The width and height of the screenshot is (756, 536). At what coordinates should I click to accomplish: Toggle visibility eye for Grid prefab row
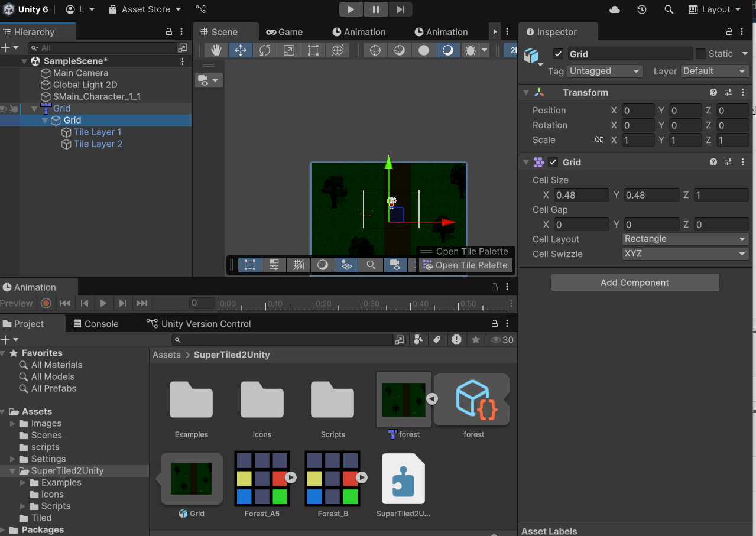coord(4,108)
